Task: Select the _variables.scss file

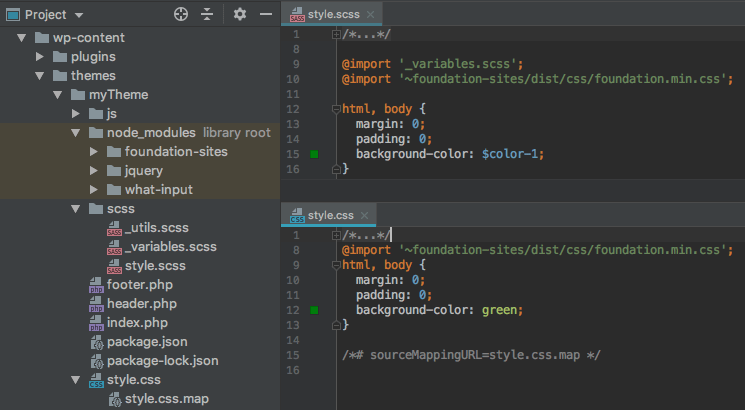Action: [162, 247]
